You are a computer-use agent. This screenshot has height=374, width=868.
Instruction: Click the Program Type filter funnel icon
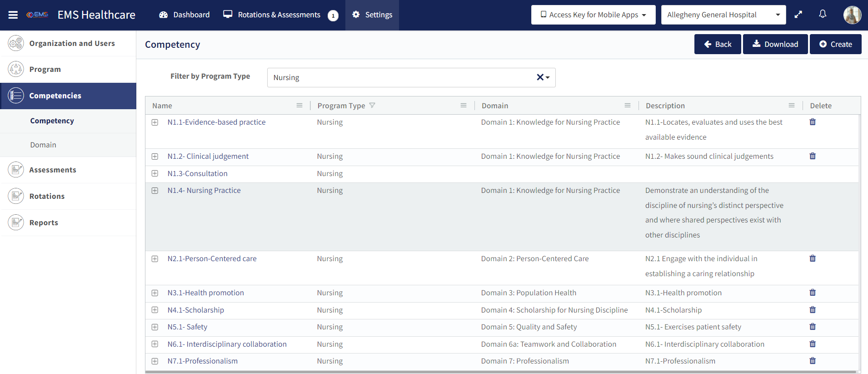click(372, 106)
